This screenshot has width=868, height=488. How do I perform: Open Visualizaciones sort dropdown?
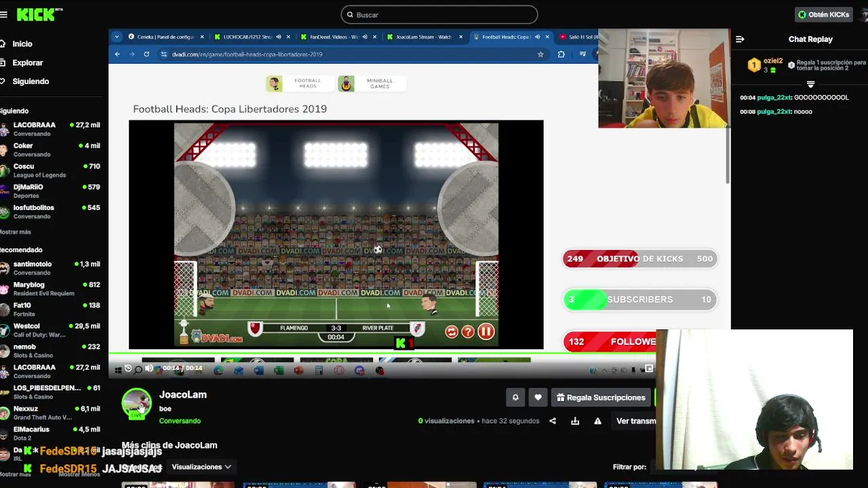pyautogui.click(x=201, y=467)
